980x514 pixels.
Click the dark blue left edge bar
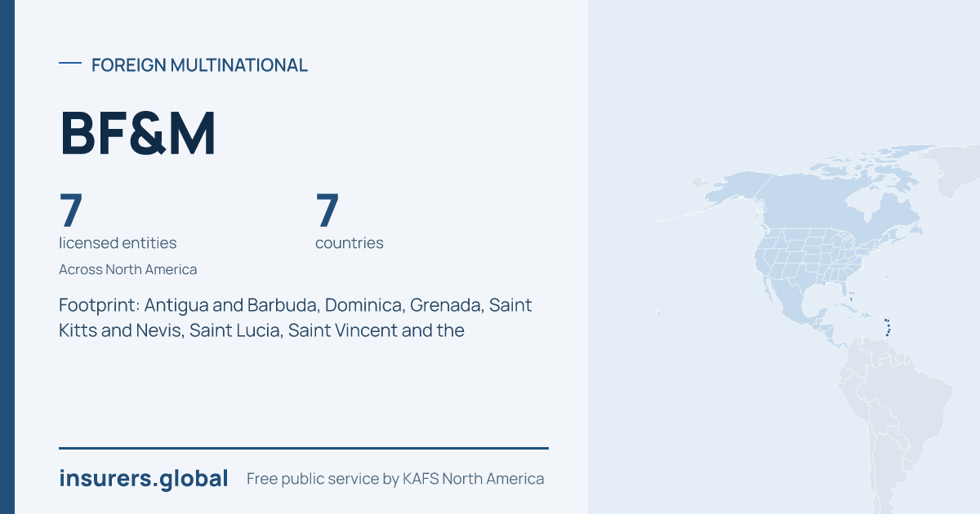click(x=7, y=257)
